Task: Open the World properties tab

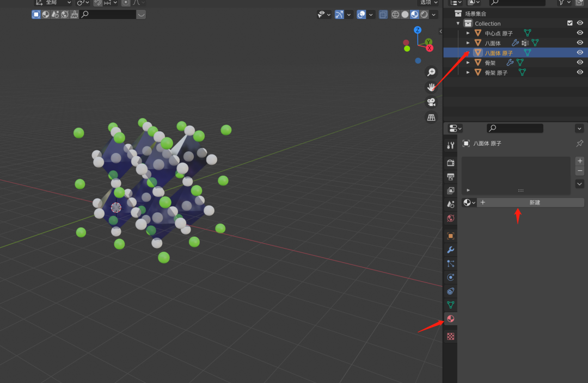Action: click(450, 218)
